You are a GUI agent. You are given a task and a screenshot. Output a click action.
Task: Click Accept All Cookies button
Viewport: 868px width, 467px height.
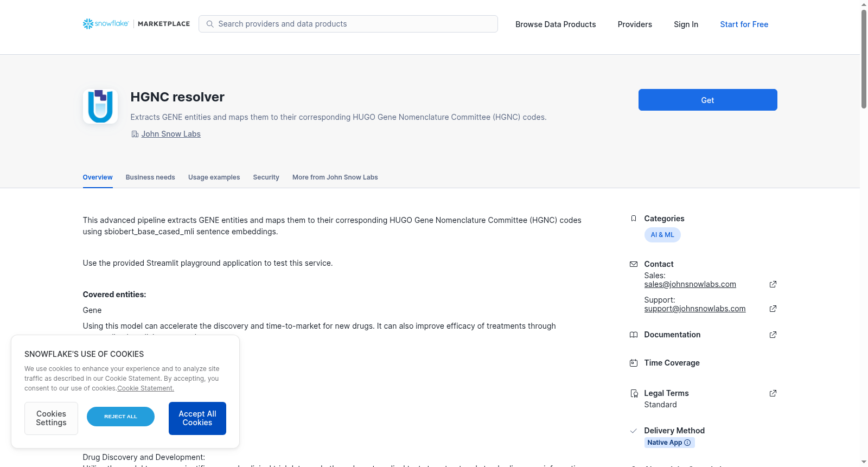(x=197, y=418)
